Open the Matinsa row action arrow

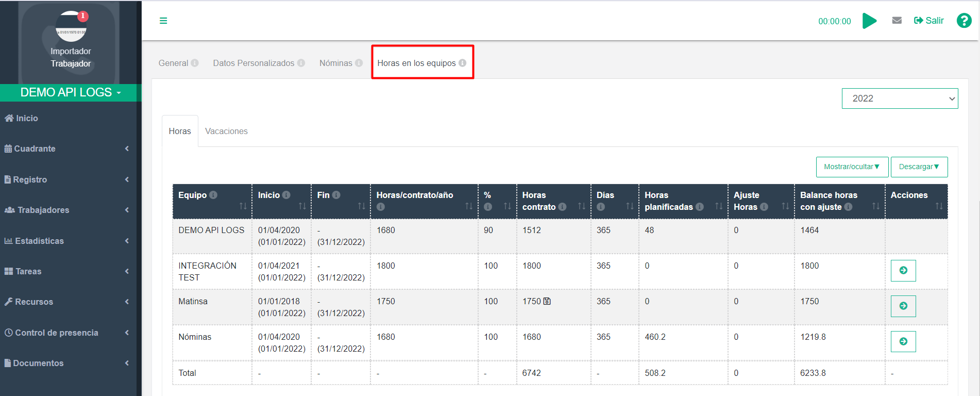(x=903, y=306)
